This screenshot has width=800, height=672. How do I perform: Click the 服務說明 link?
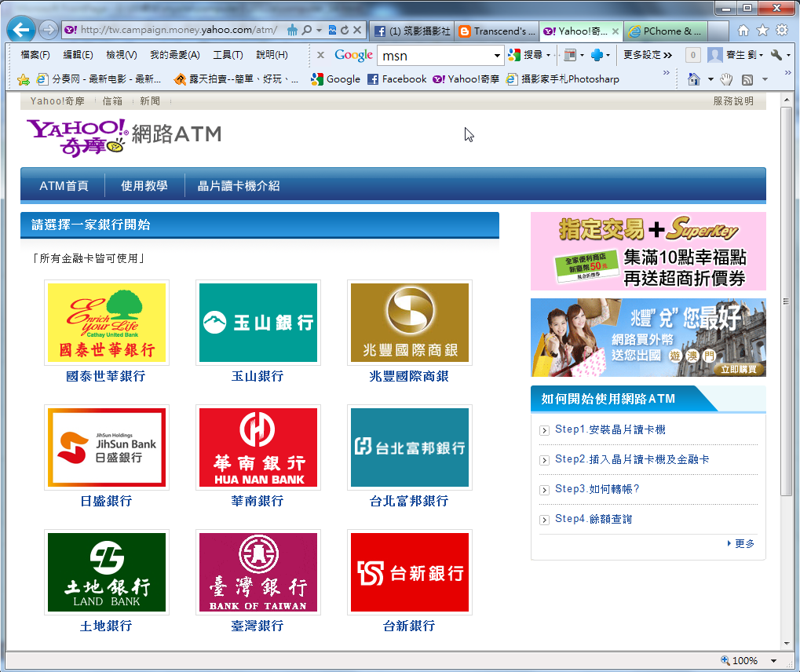[x=733, y=101]
